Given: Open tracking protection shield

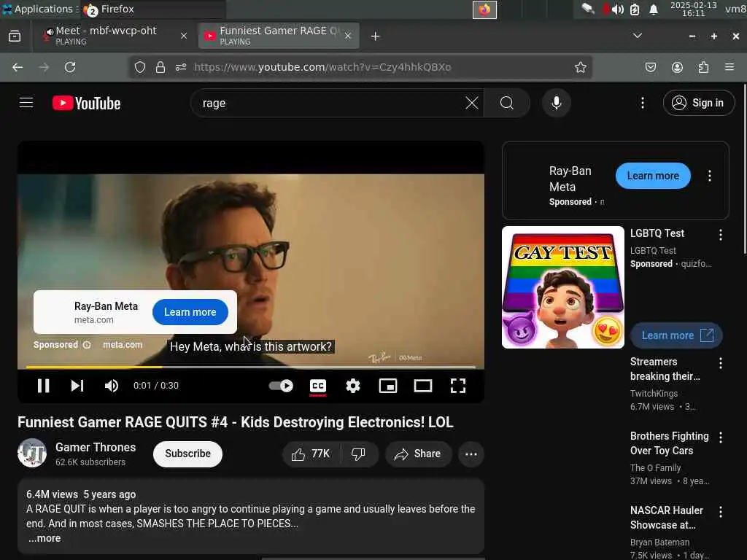Looking at the screenshot, I should [x=139, y=67].
